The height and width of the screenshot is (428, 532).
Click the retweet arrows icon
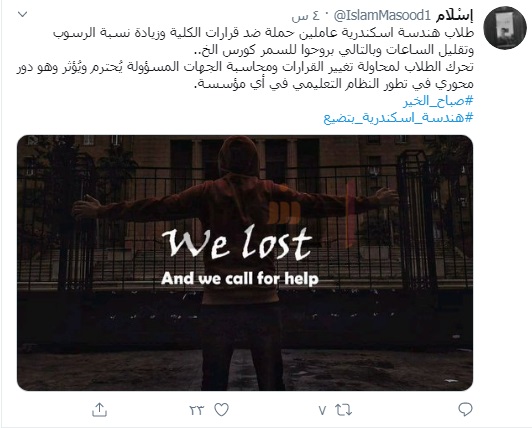pos(343,410)
